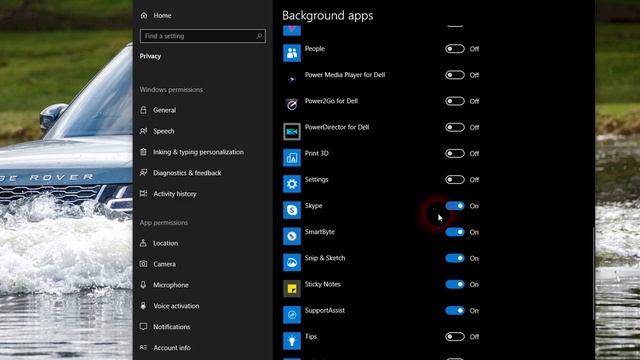Open Notifications permissions page

coord(171,327)
